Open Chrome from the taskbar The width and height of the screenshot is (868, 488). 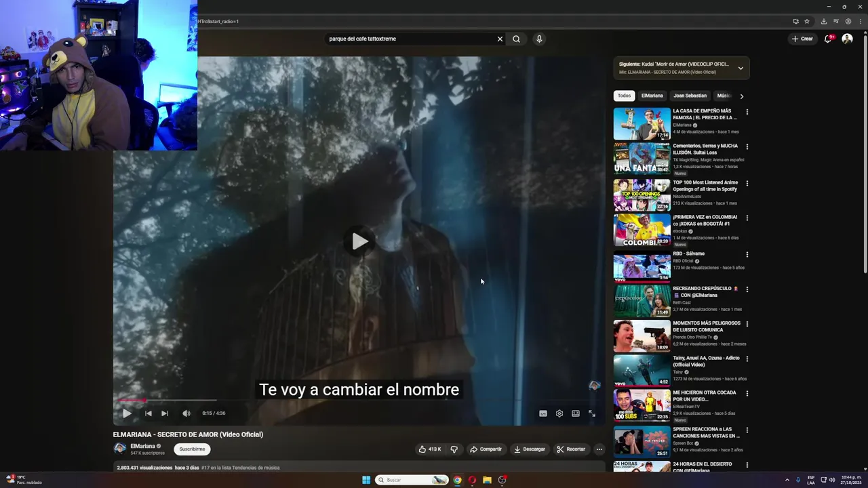point(457,480)
